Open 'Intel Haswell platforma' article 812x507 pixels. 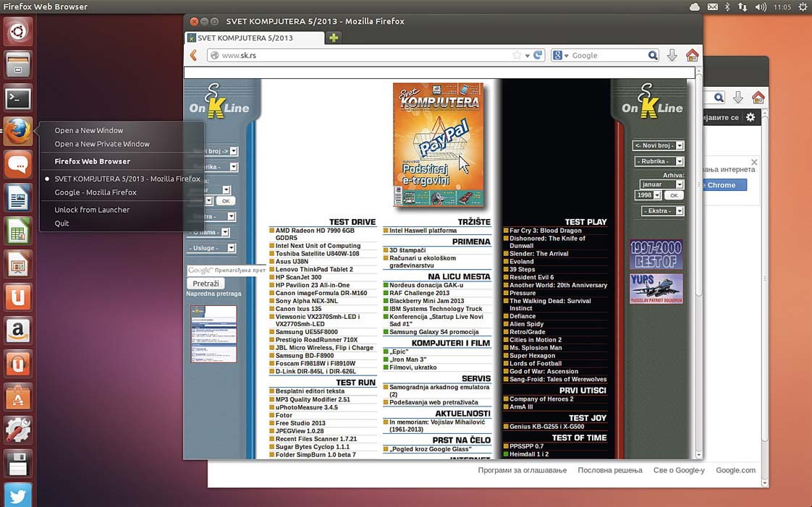coord(423,231)
